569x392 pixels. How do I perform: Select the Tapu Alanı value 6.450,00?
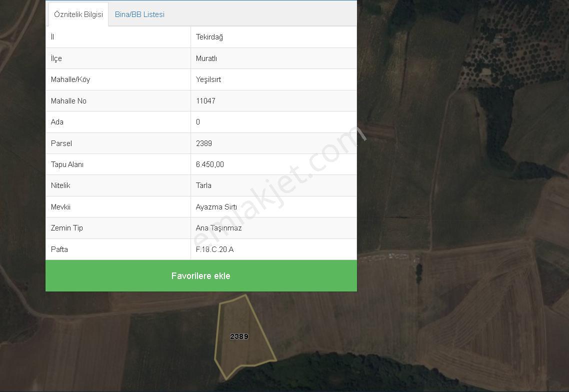pos(209,164)
